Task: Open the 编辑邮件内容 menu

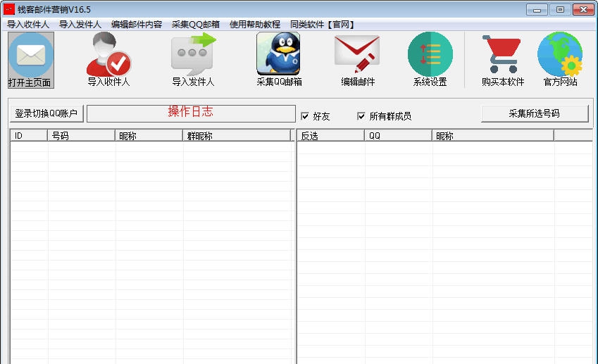Action: click(137, 25)
